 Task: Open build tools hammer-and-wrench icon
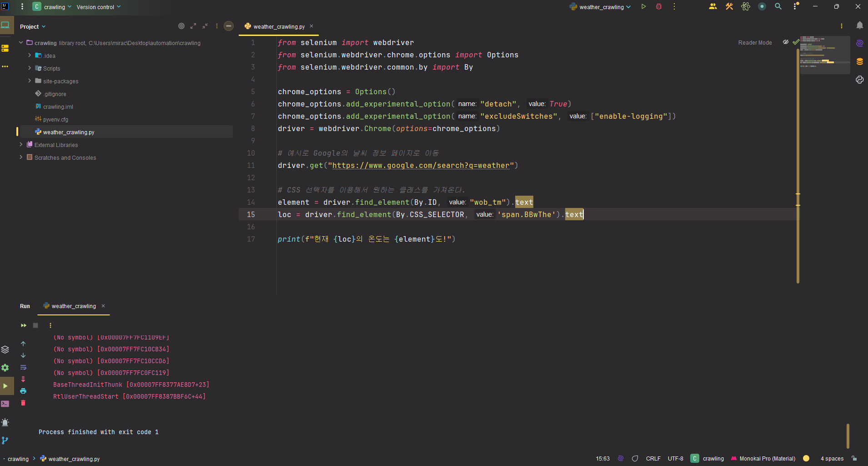pyautogui.click(x=729, y=6)
